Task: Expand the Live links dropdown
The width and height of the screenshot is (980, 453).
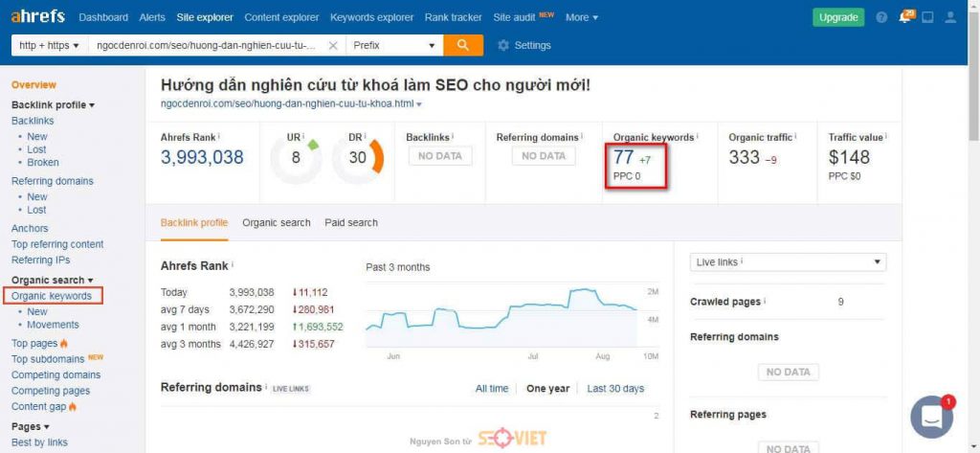Action: click(x=788, y=262)
